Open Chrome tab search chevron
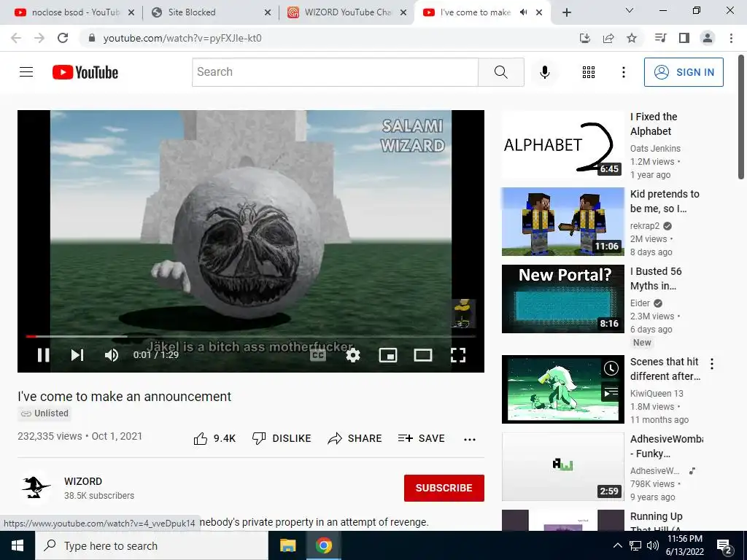 pos(630,10)
